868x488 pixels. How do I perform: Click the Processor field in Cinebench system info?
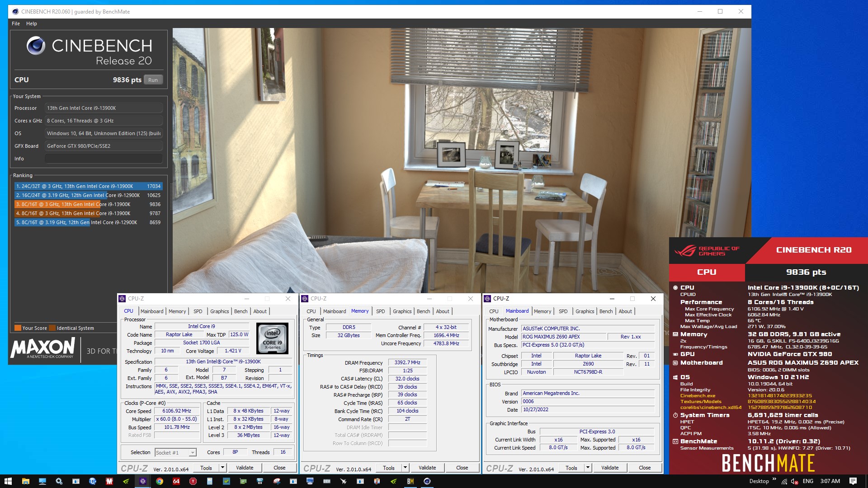[104, 108]
